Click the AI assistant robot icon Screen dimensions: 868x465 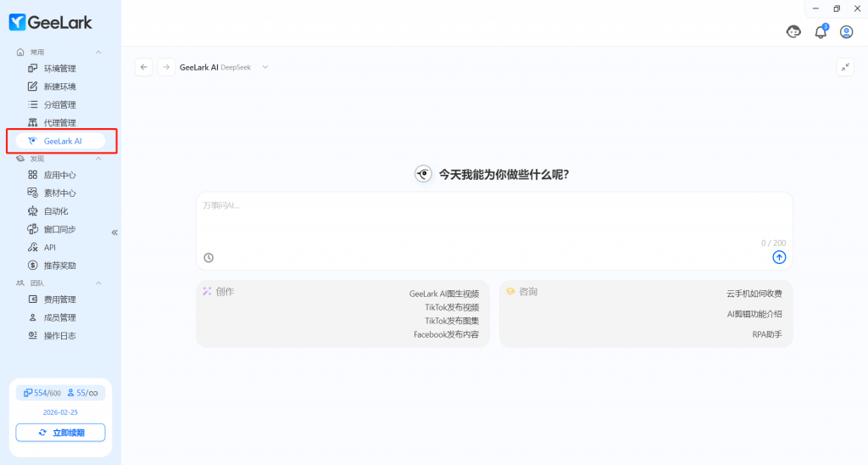pos(793,32)
